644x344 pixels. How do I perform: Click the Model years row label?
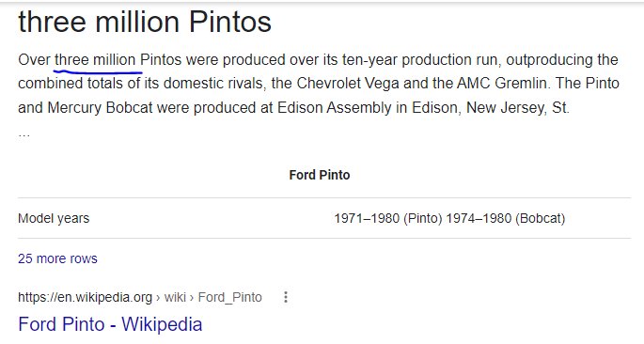[x=54, y=218]
